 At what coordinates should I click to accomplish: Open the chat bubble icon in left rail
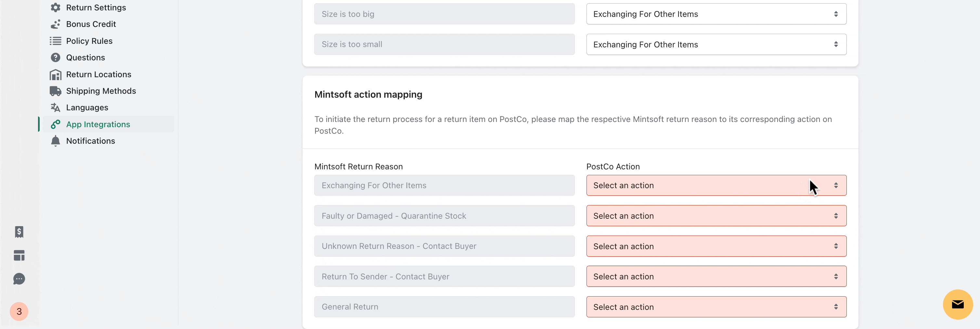[19, 279]
